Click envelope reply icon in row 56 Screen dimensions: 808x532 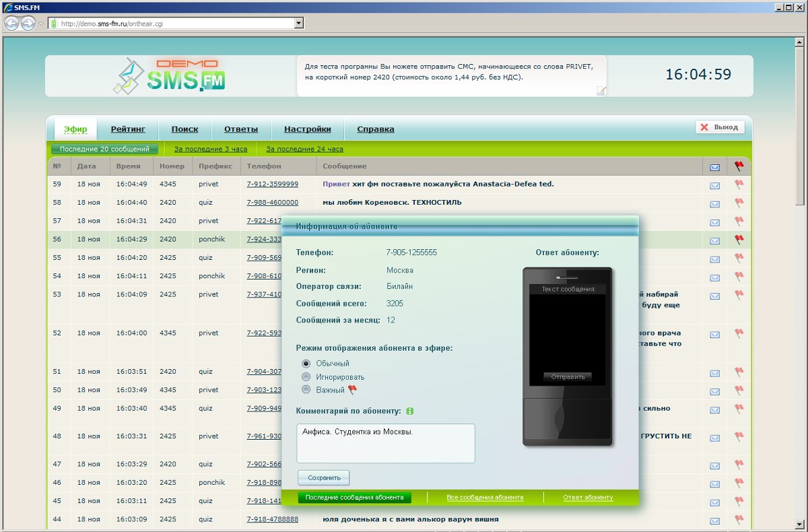pyautogui.click(x=714, y=240)
